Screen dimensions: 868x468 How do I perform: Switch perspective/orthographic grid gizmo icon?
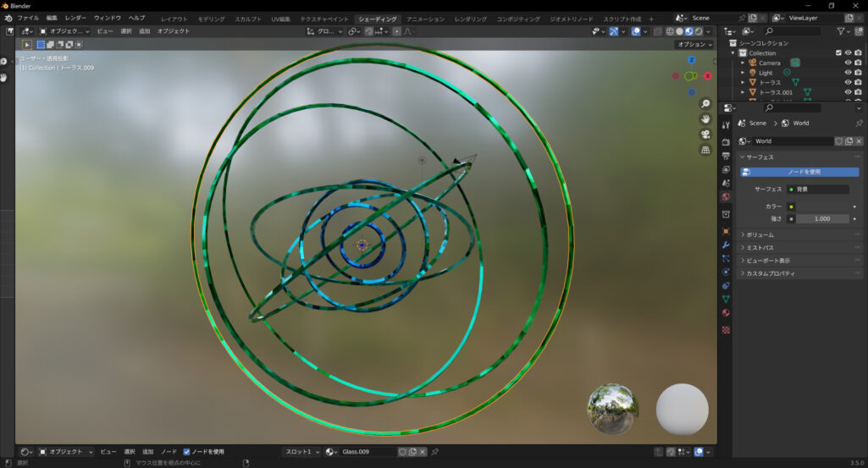point(705,150)
